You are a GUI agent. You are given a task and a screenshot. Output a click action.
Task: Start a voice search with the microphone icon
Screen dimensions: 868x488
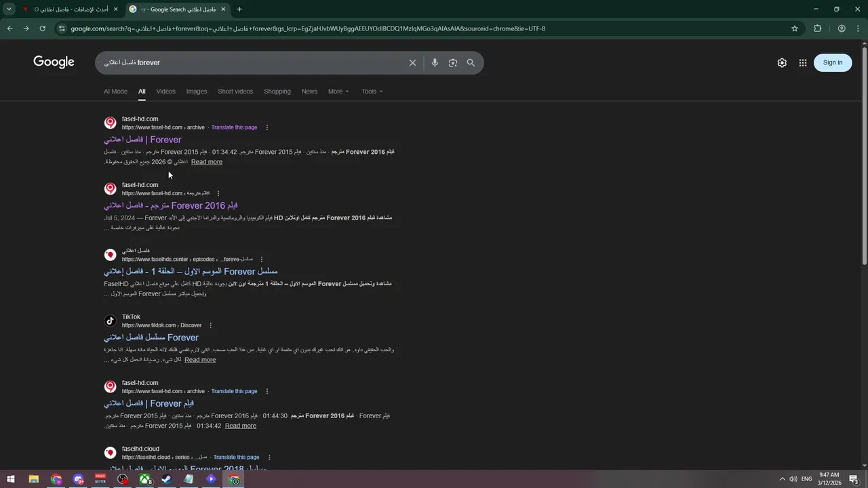pos(435,62)
